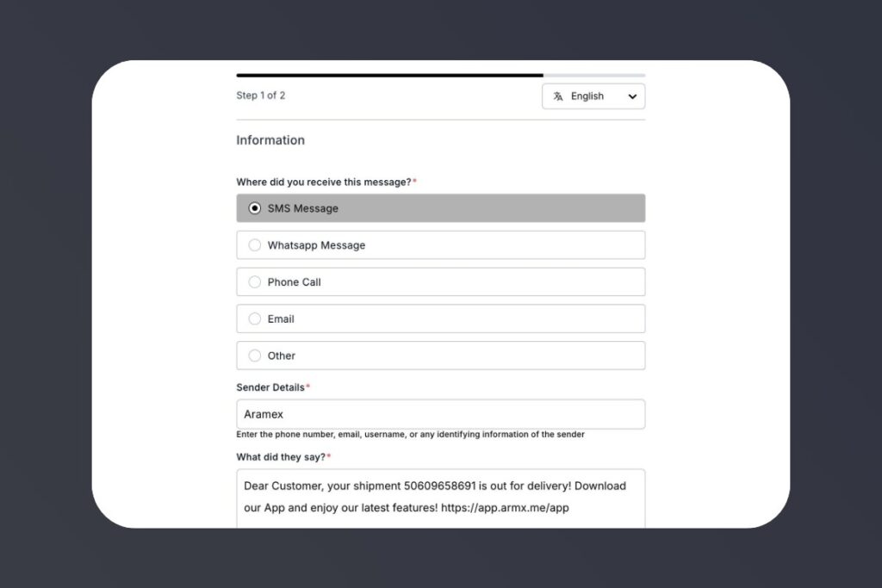This screenshot has height=588, width=882.
Task: Select the Other radio button
Action: (x=255, y=356)
